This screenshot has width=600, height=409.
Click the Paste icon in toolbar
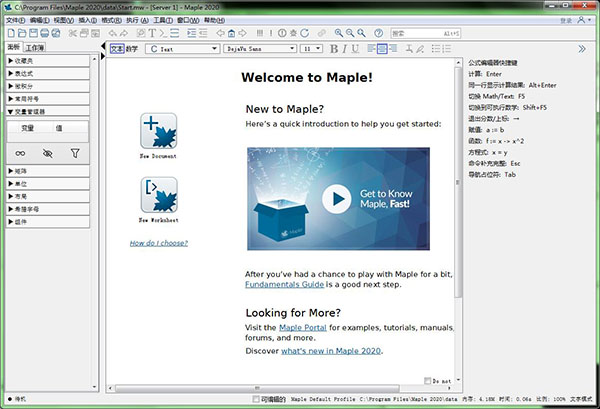(95, 33)
